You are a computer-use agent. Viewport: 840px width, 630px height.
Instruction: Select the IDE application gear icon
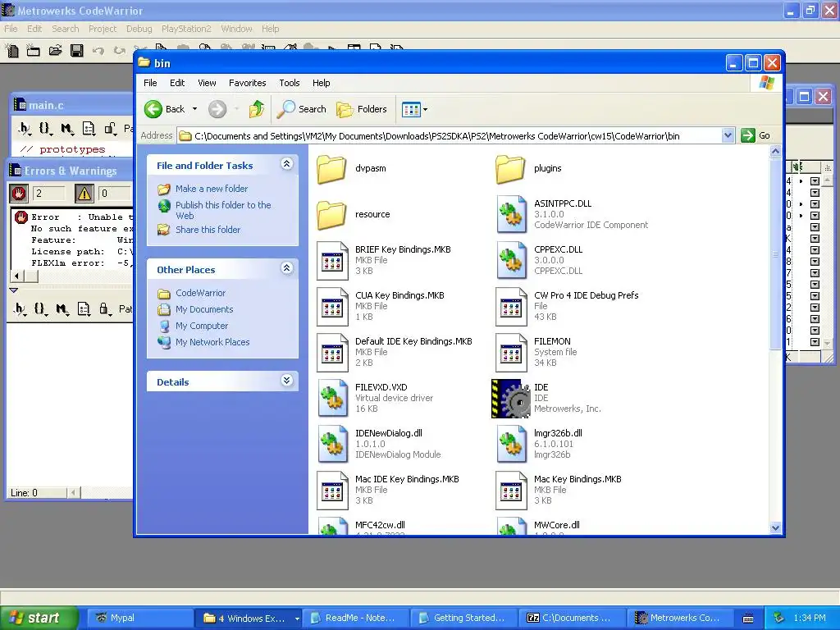(510, 398)
